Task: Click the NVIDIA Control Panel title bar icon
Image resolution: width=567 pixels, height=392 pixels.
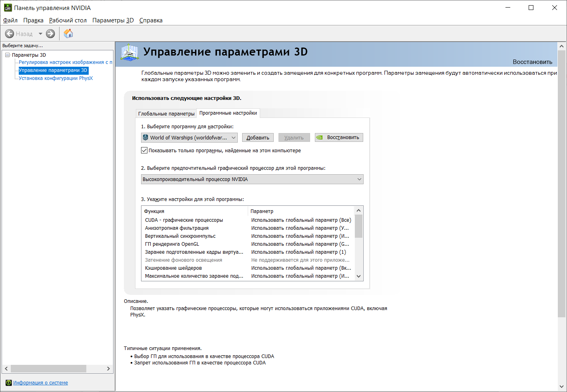Action: (x=8, y=8)
